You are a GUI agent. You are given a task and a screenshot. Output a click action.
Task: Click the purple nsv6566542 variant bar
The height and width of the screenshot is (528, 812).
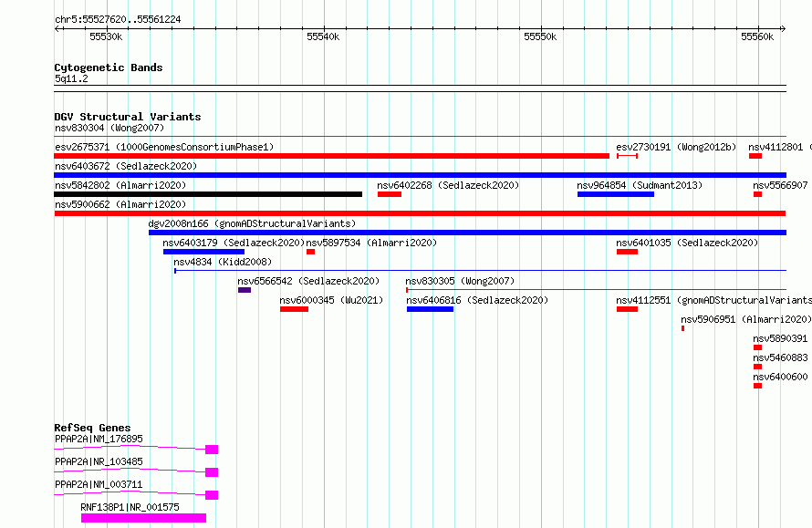point(245,290)
